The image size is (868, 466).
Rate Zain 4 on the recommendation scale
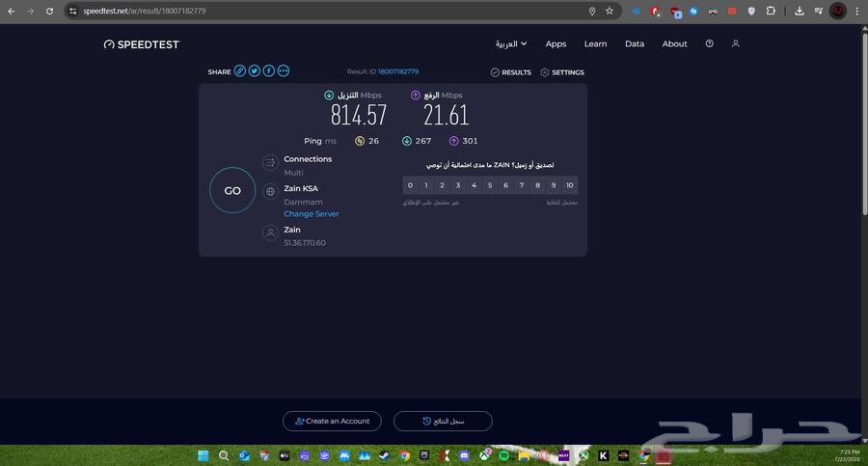click(x=474, y=185)
